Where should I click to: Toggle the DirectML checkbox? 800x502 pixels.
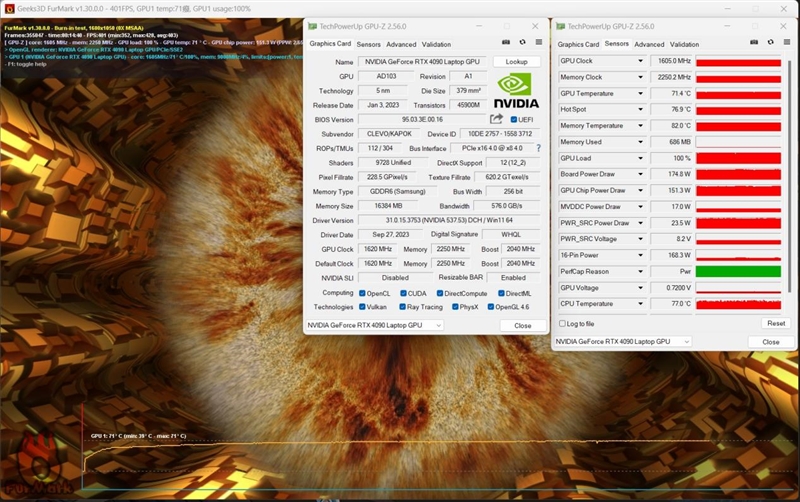502,293
